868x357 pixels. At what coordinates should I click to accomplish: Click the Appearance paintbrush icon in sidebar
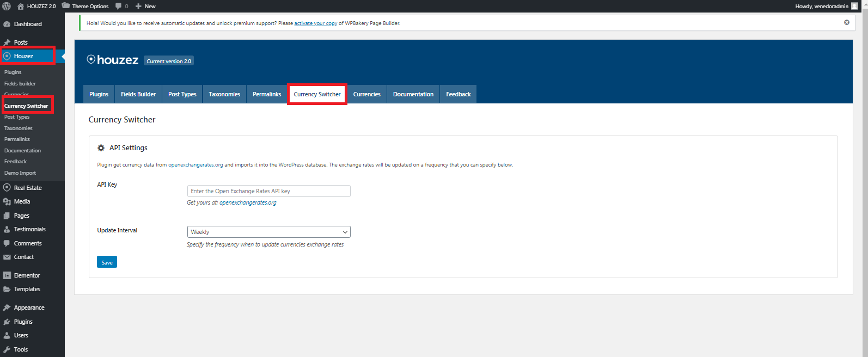coord(7,307)
